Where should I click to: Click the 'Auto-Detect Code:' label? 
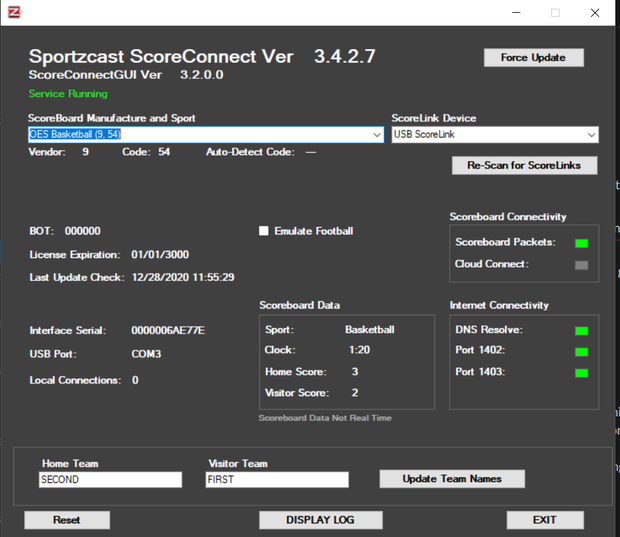coord(250,152)
